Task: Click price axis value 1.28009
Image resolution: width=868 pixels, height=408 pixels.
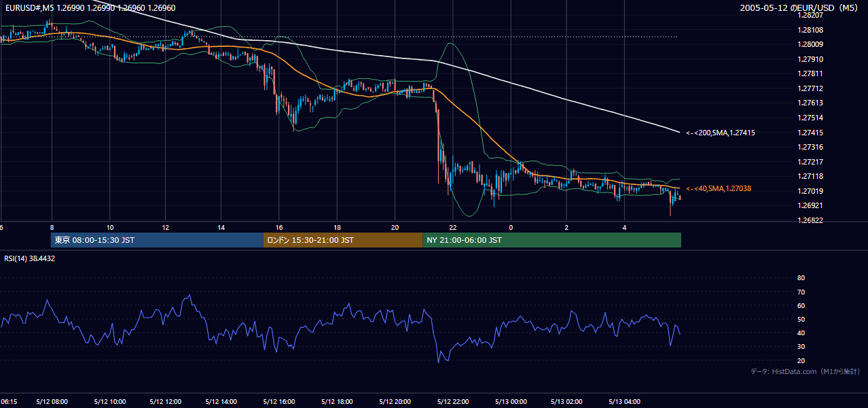Action: click(810, 44)
